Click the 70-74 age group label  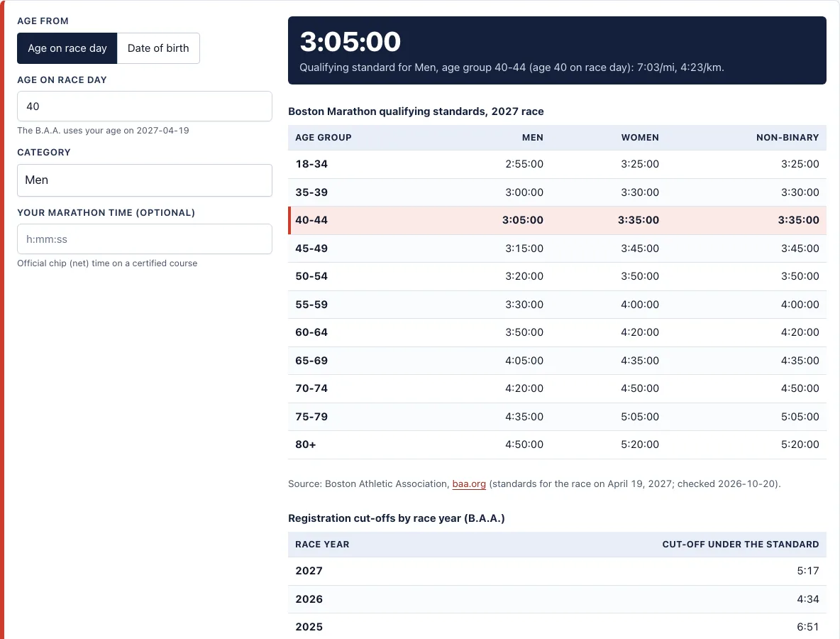(x=311, y=388)
